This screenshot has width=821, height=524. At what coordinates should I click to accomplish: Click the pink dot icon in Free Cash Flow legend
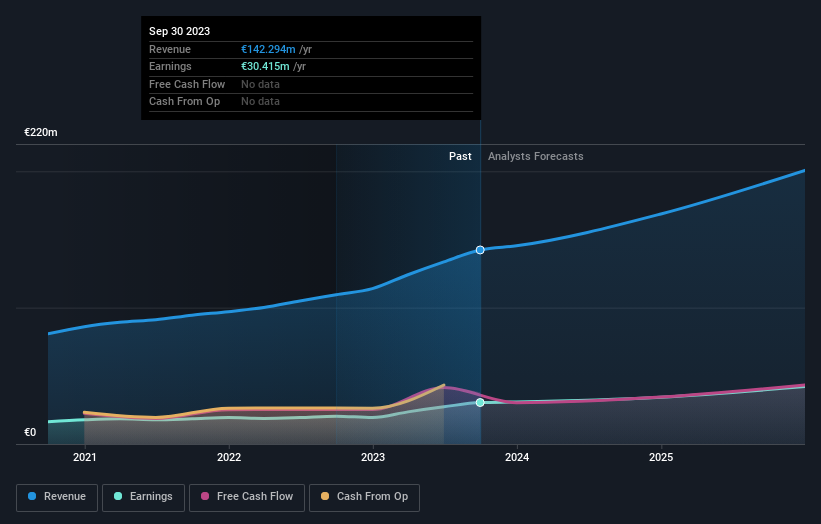[x=205, y=496]
